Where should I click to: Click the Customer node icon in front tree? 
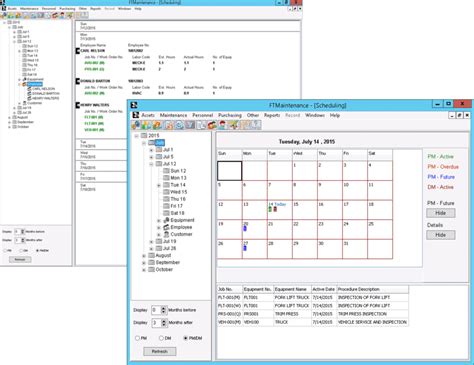click(166, 234)
